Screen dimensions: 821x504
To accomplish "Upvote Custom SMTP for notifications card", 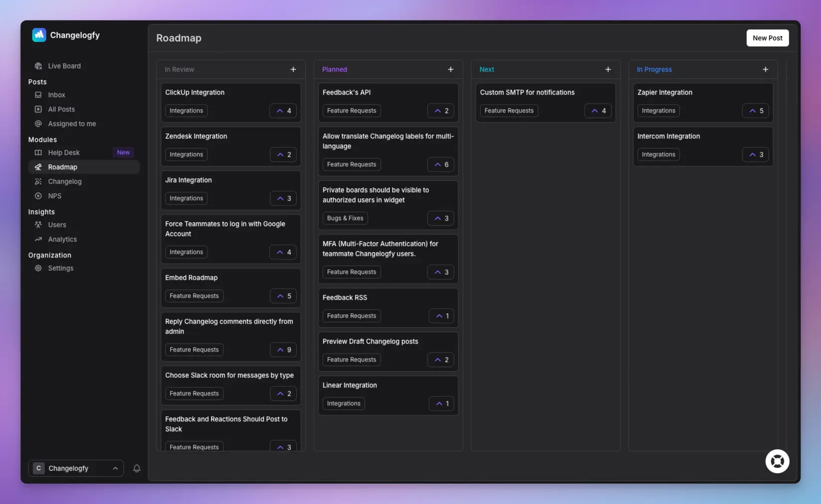I will click(598, 111).
